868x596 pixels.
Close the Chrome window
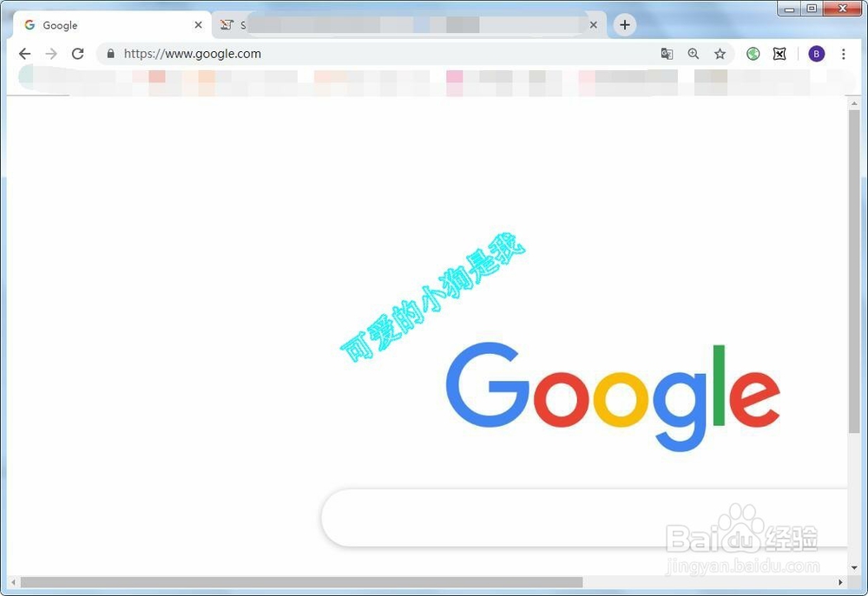(x=843, y=9)
